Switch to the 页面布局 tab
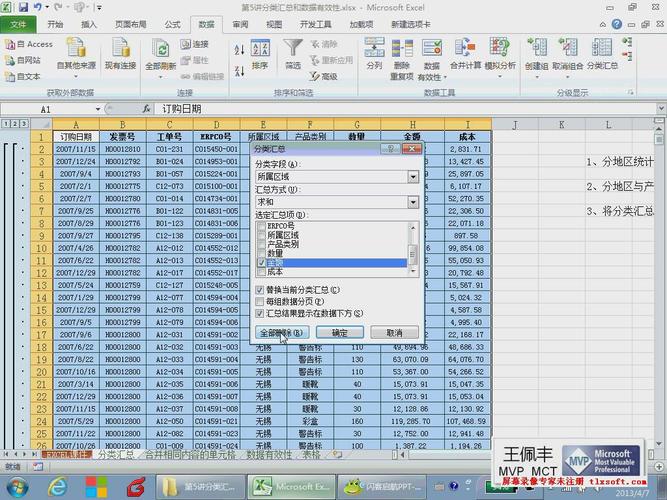Image resolution: width=667 pixels, height=500 pixels. pyautogui.click(x=131, y=25)
